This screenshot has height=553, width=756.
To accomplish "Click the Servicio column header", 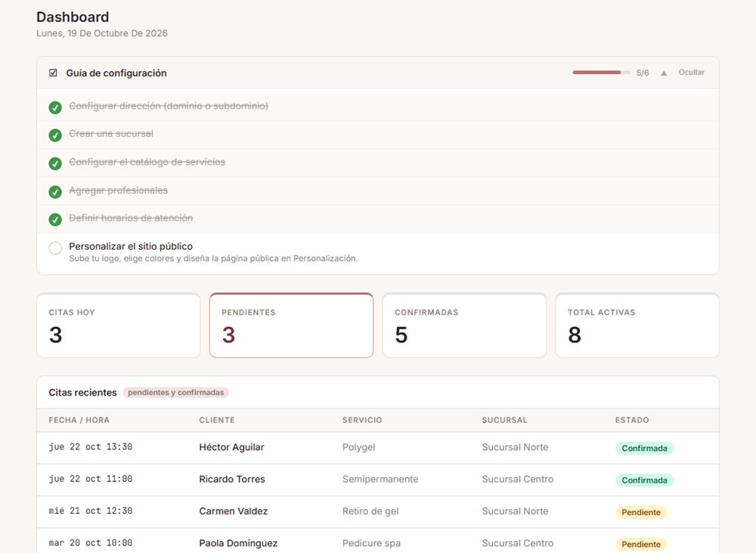I will click(362, 420).
